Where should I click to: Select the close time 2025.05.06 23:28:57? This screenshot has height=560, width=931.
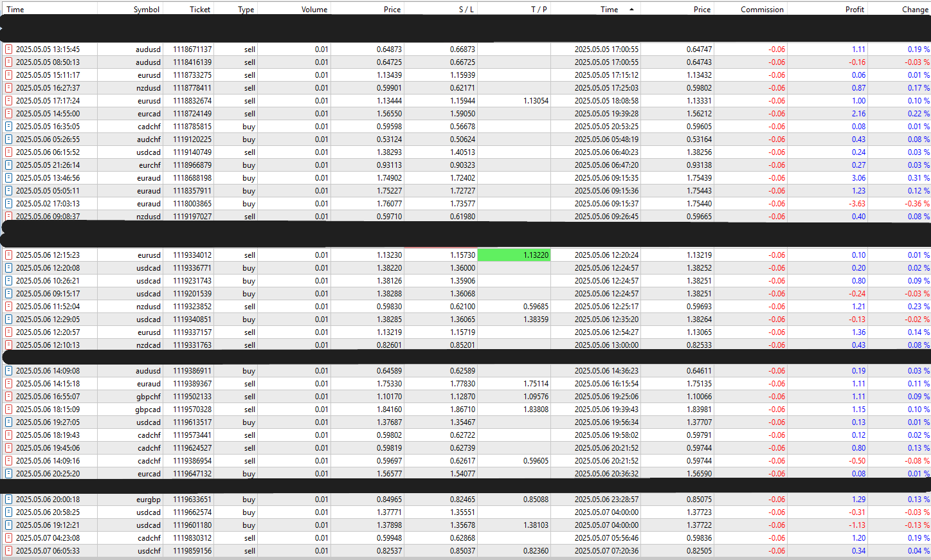click(606, 500)
